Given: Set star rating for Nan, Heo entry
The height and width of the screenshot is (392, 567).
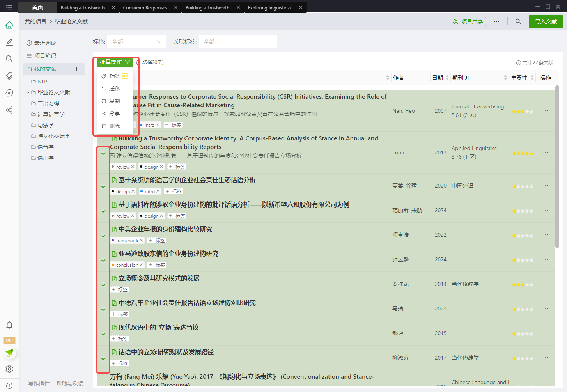Looking at the screenshot, I should [523, 112].
